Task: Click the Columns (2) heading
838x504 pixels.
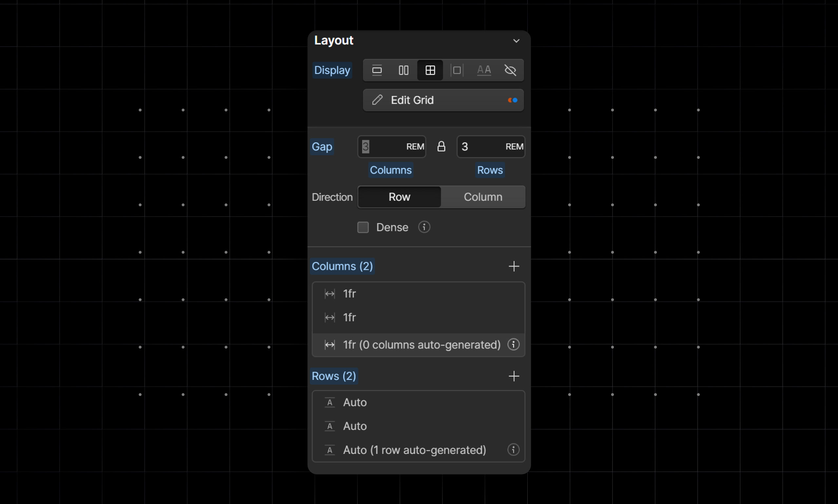Action: (342, 266)
